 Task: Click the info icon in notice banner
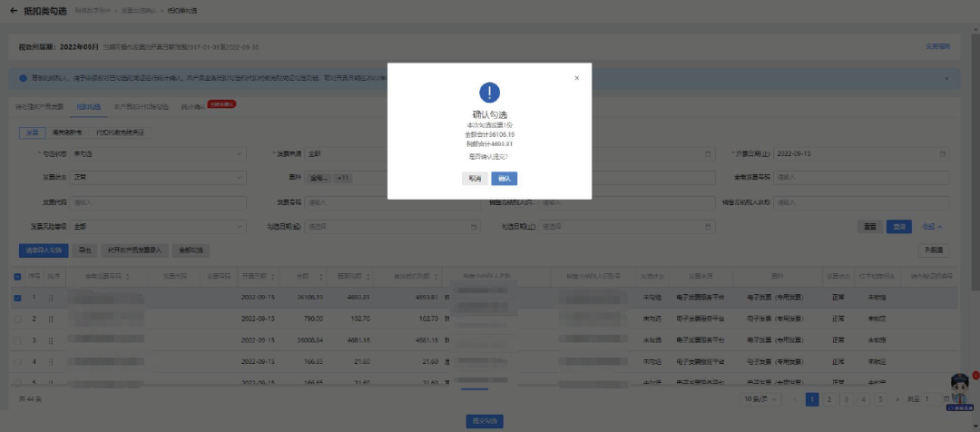click(x=23, y=79)
